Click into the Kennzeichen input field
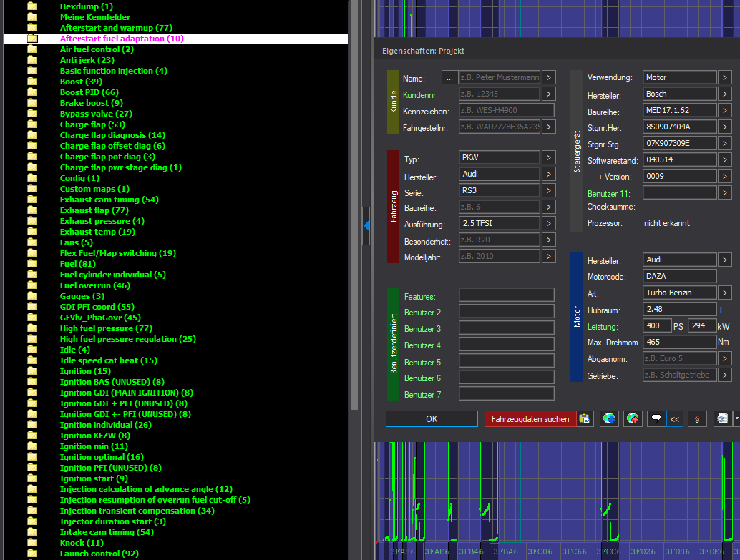740x560 pixels. (507, 110)
